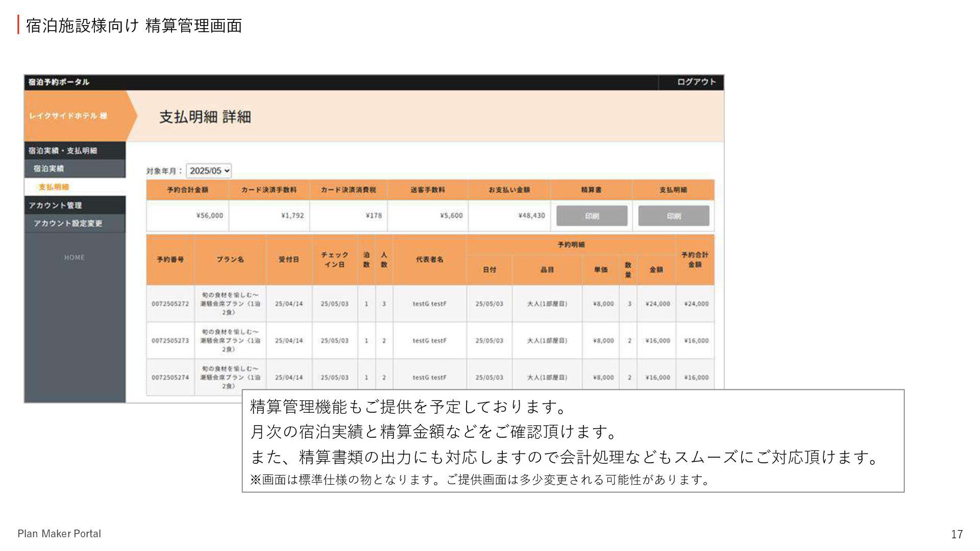Screen dimensions: 980x551
Task: Click the 予約番号 column header
Action: (x=170, y=260)
